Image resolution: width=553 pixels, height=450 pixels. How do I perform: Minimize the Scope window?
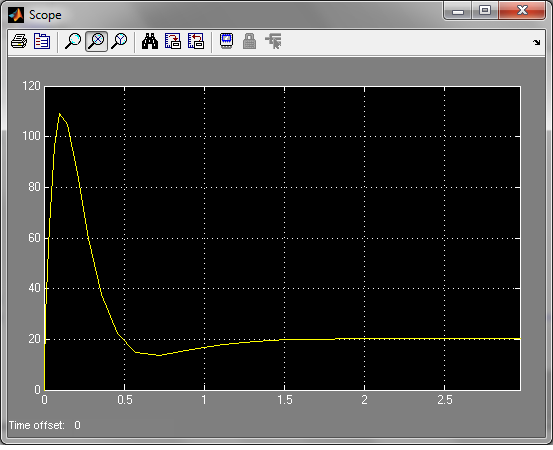coord(458,11)
